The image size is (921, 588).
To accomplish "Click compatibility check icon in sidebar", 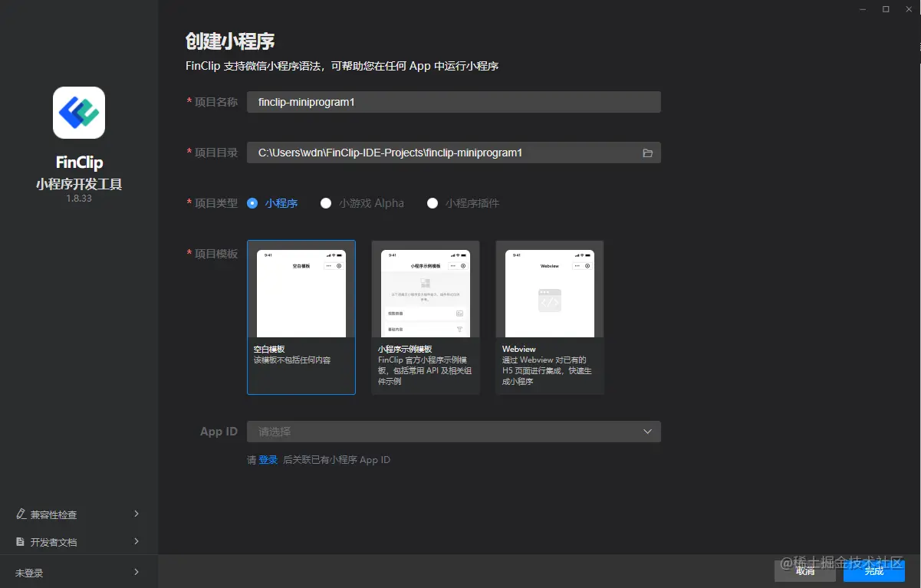I will [x=21, y=514].
